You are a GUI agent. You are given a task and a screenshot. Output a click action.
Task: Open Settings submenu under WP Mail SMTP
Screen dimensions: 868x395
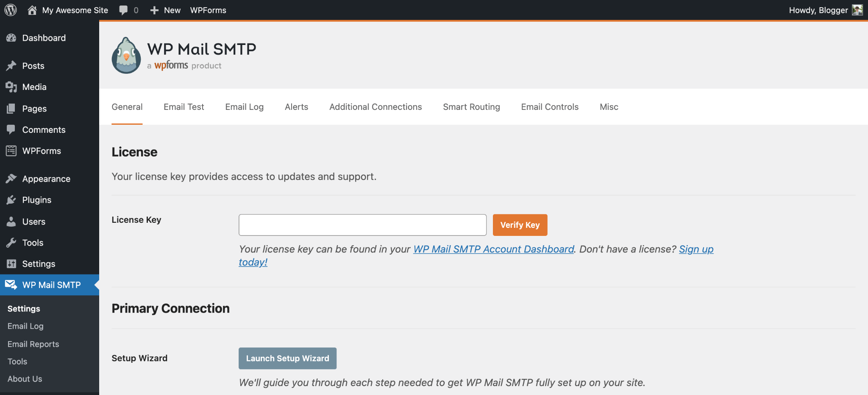coord(24,309)
